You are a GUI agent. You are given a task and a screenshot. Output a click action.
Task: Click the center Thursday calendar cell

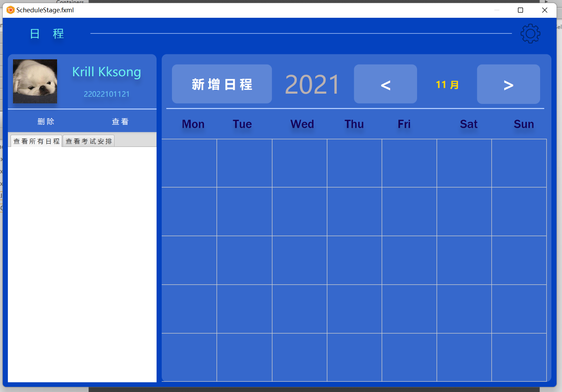[354, 260]
